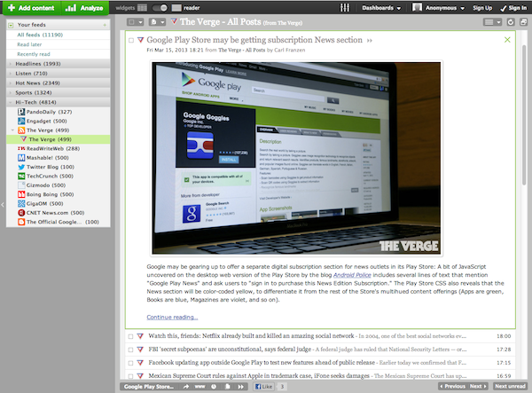Screen dimensions: 532x393
Task: Check the box for the Facebook updating app article
Action: (130, 363)
